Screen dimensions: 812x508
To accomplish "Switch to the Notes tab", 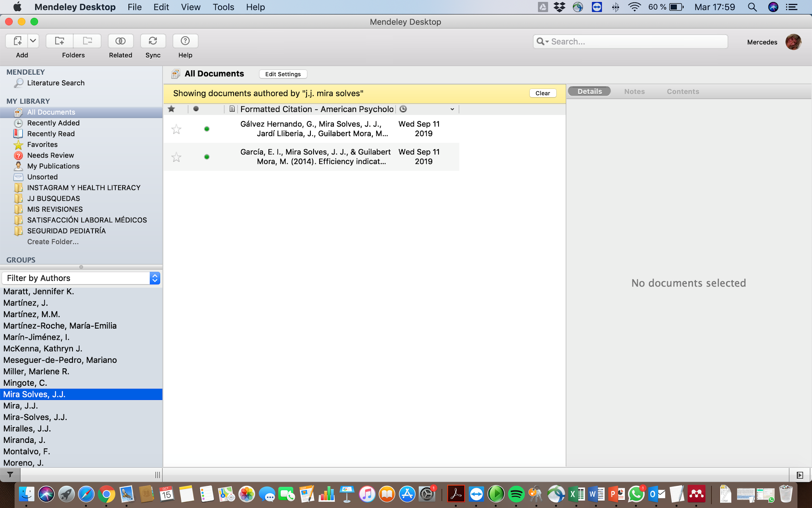I will coord(634,92).
